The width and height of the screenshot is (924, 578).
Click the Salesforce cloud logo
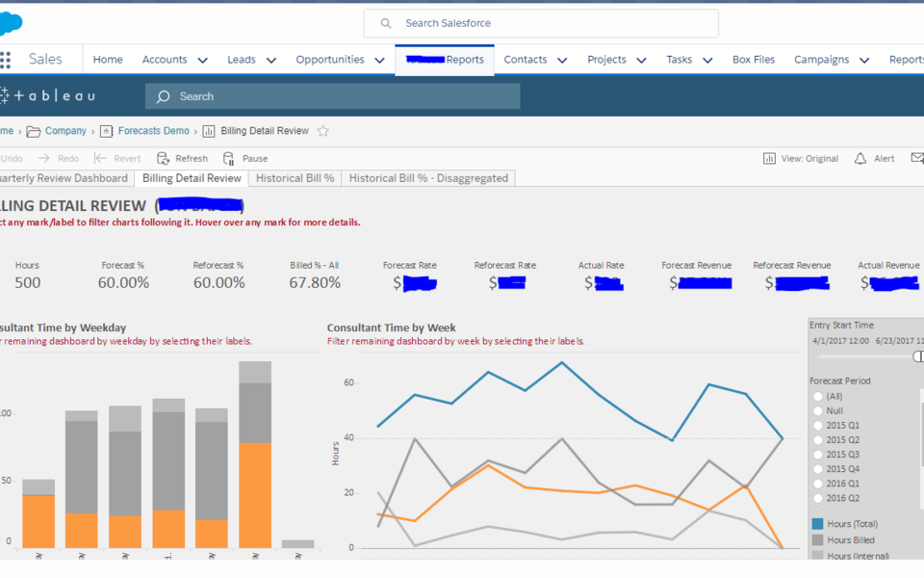(11, 23)
